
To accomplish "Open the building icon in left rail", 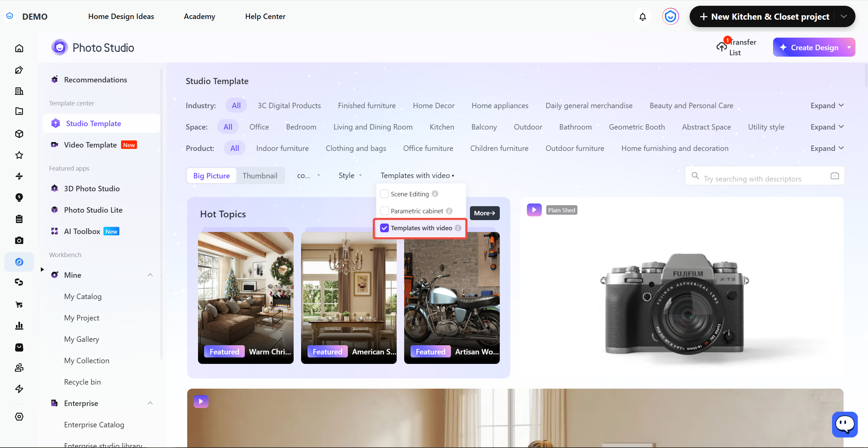I will (x=19, y=91).
